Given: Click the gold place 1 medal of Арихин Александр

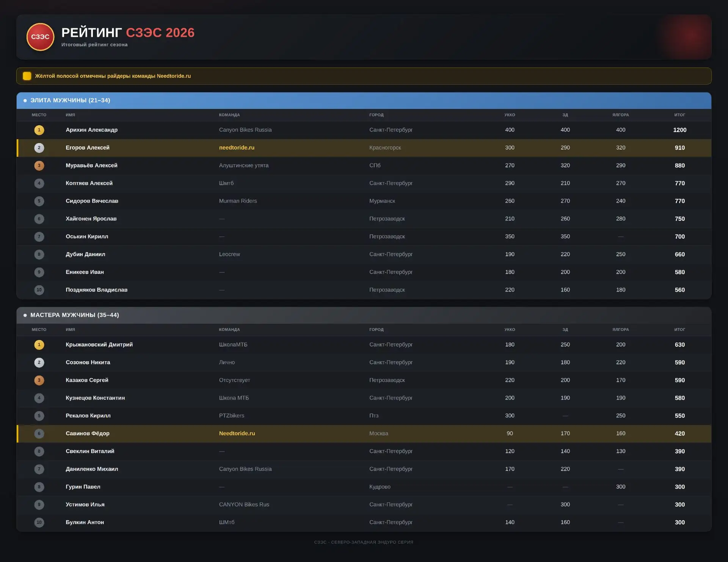Looking at the screenshot, I should 39,130.
